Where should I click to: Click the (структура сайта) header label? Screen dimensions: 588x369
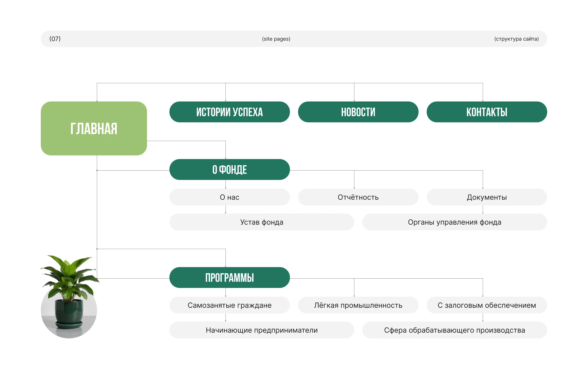click(516, 39)
